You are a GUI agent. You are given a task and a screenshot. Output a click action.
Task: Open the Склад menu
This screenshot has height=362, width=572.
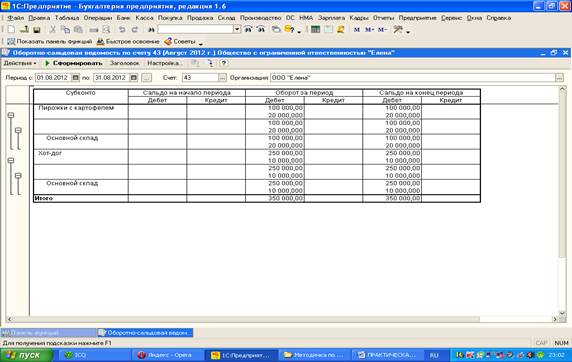coord(227,18)
